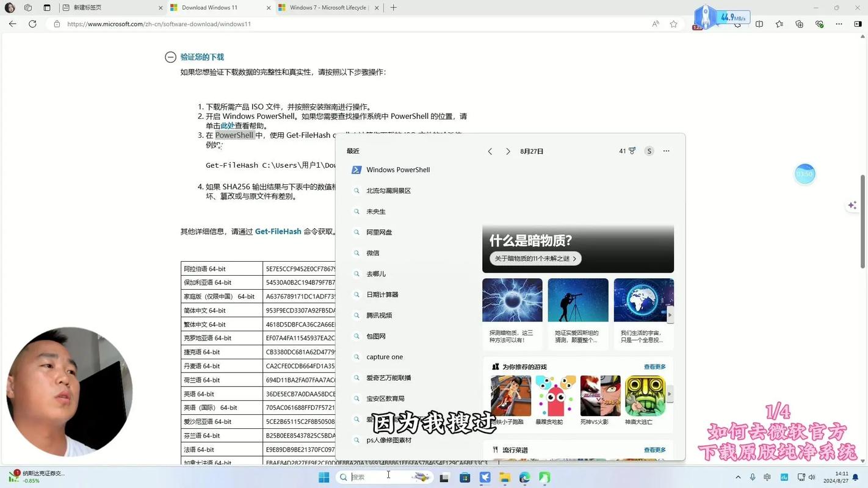Open the vertical tabs actions menu
This screenshot has height=488, width=868.
point(47,8)
